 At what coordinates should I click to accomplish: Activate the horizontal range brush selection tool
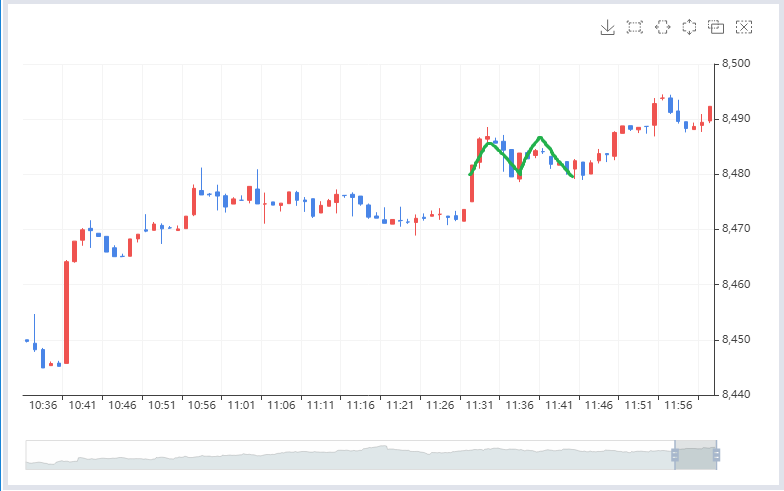pos(662,27)
